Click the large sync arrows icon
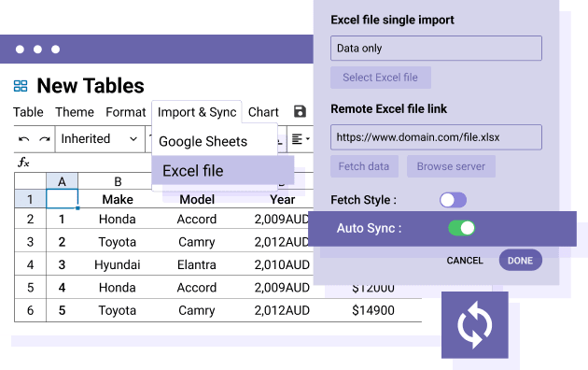This screenshot has width=588, height=370. point(475,325)
